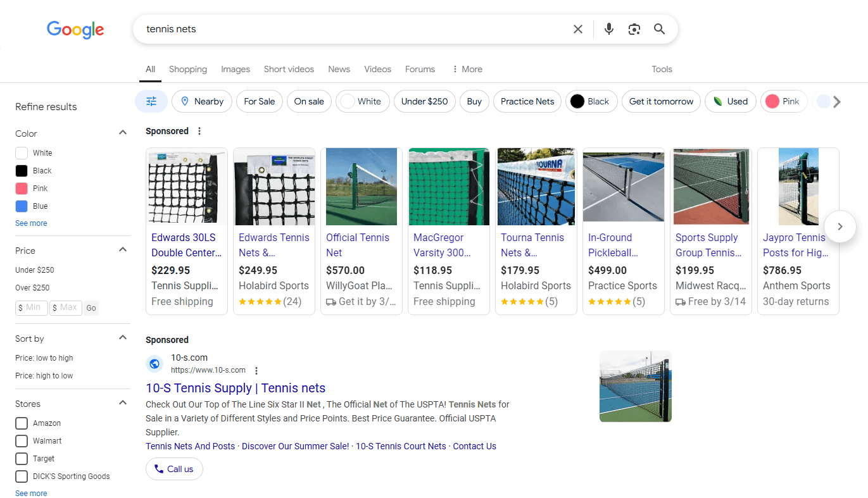Filter by Over $250 in sidebar

[32, 288]
